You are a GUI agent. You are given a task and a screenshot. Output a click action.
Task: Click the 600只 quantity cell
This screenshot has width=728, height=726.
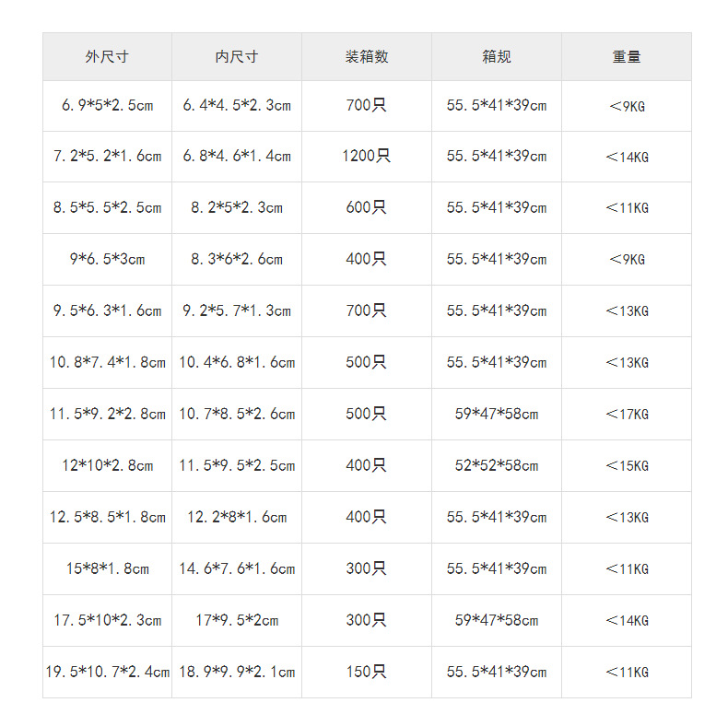(x=367, y=208)
